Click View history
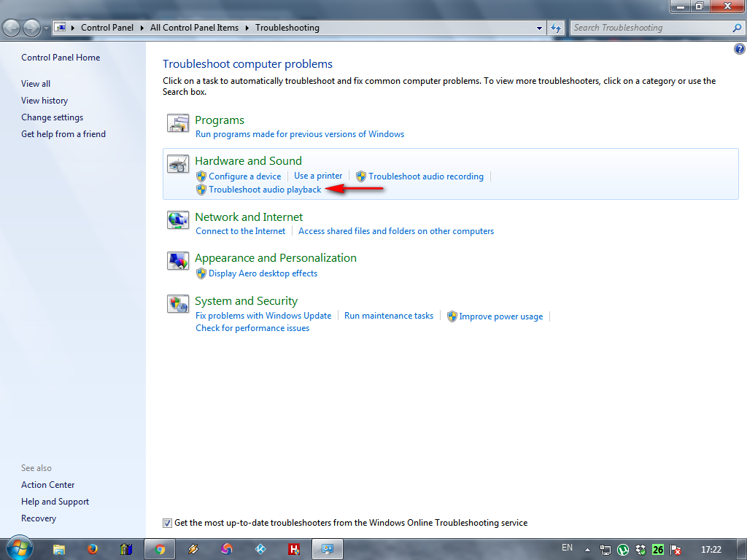This screenshot has height=560, width=747. point(44,101)
